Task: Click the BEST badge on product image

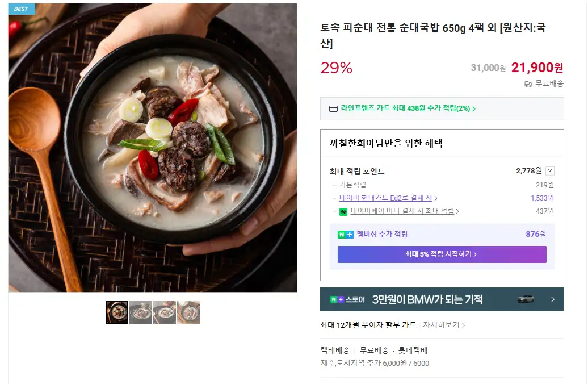Action: tap(21, 9)
